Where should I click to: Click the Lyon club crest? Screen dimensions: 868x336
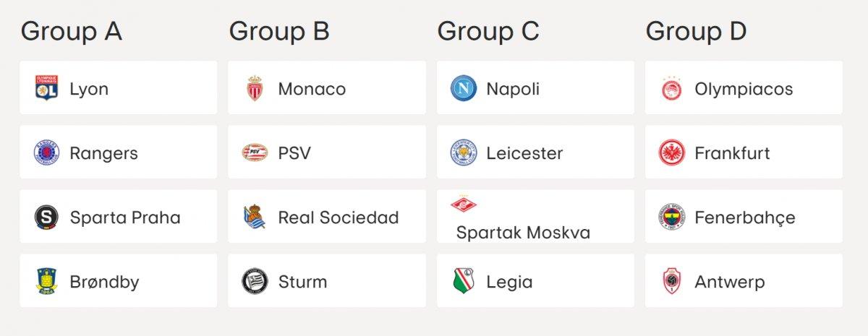46,89
